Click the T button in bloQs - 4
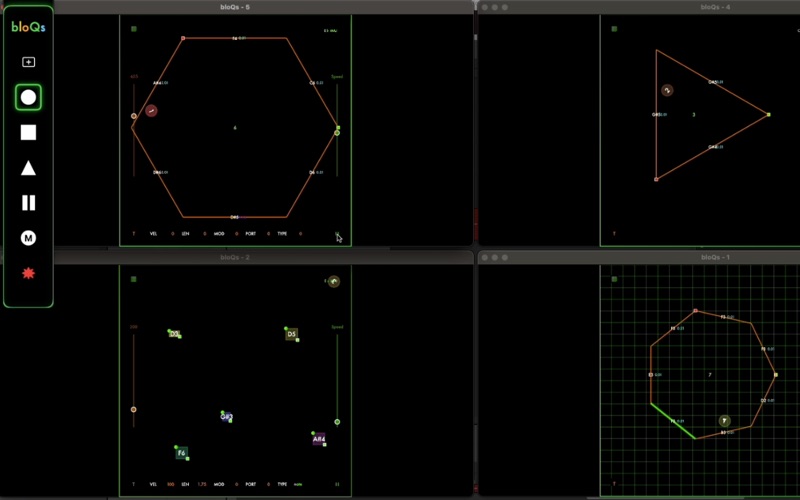Image resolution: width=800 pixels, height=500 pixels. tap(614, 234)
